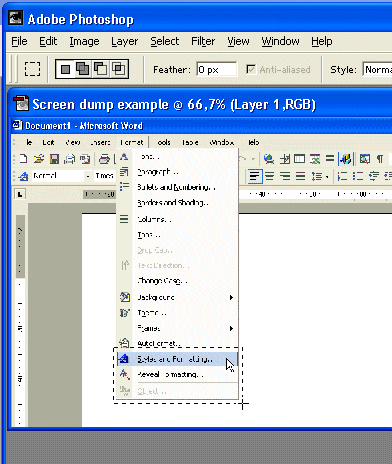
Task: Open the Image menu
Action: tap(84, 41)
